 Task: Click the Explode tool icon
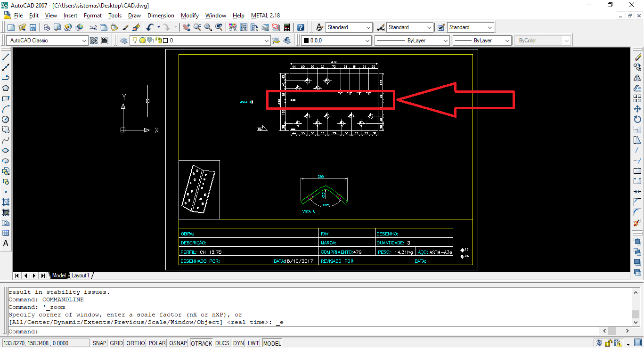click(637, 223)
